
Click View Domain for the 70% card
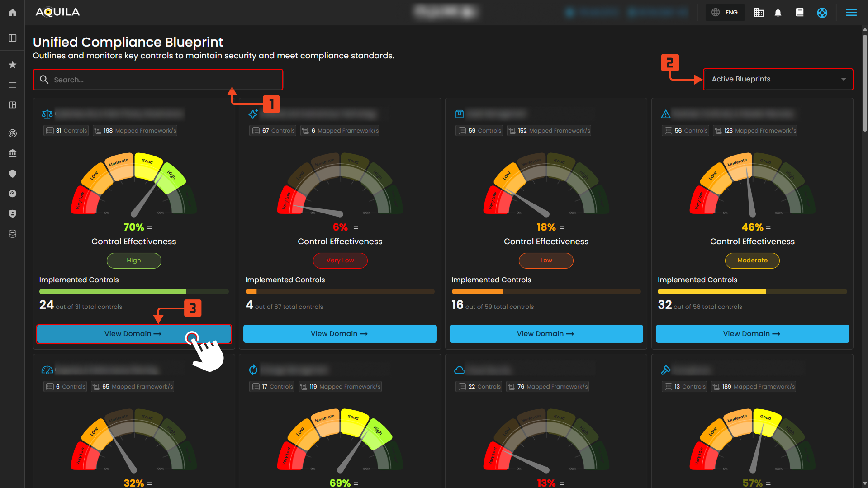133,334
